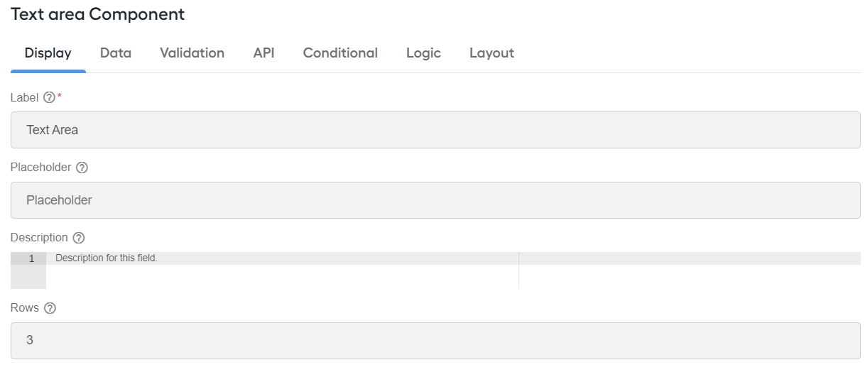Click line number 1 in editor gutter
Viewport: 868px width, 372px height.
click(x=31, y=258)
